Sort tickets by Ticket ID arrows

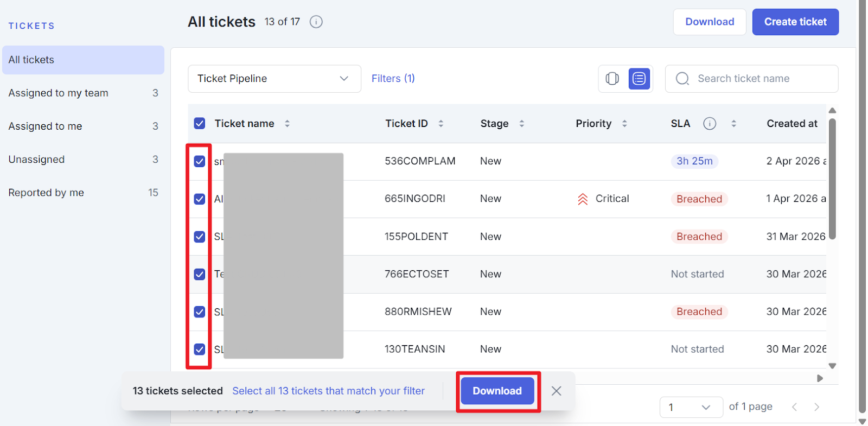[x=441, y=124]
